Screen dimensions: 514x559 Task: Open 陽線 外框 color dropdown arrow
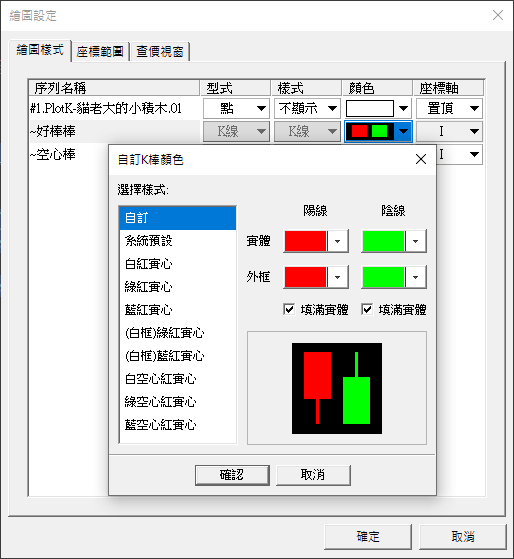pos(337,277)
